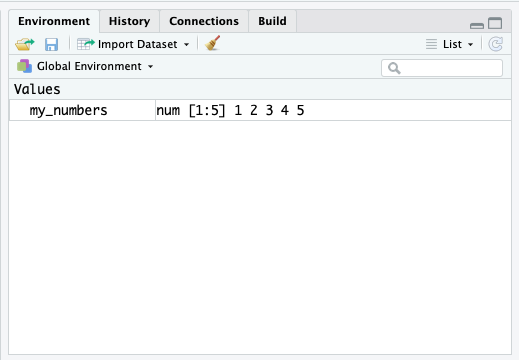Click the List view lines icon
Image resolution: width=519 pixels, height=360 pixels.
[431, 44]
